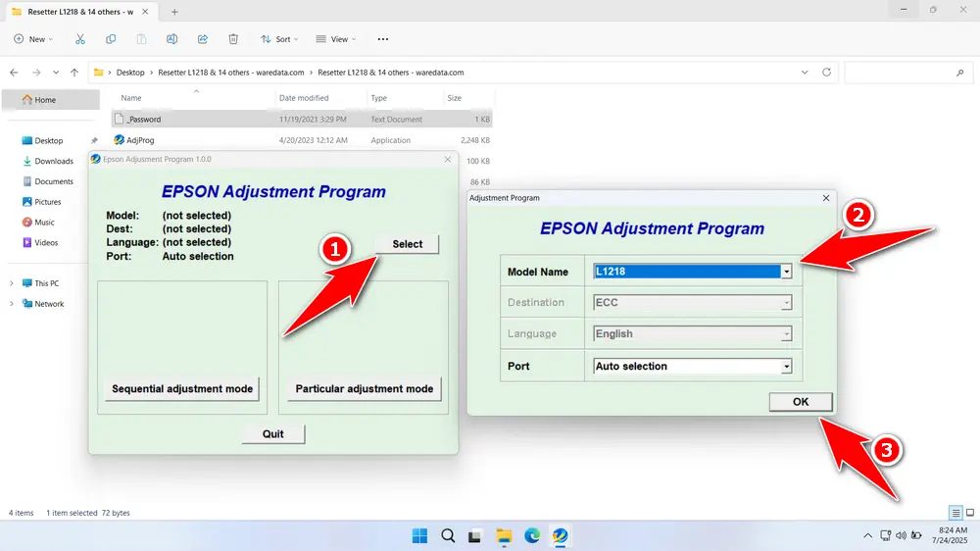Open the View dropdown
Viewport: 980px width, 551px height.
point(336,39)
